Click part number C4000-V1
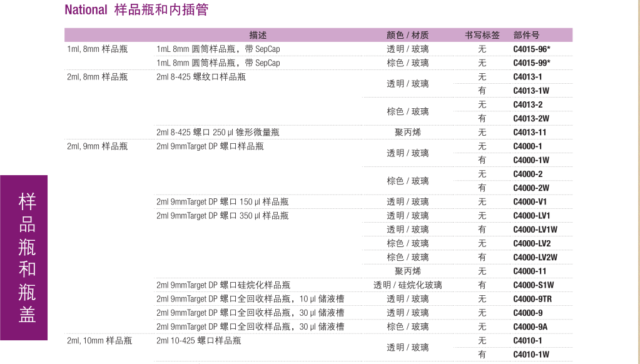This screenshot has width=640, height=364. [530, 201]
